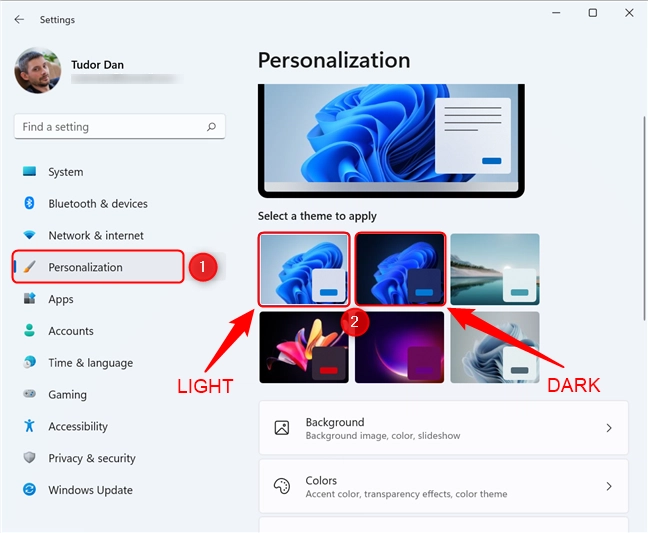The width and height of the screenshot is (648, 533).
Task: Open Time & language label
Action: tap(91, 363)
